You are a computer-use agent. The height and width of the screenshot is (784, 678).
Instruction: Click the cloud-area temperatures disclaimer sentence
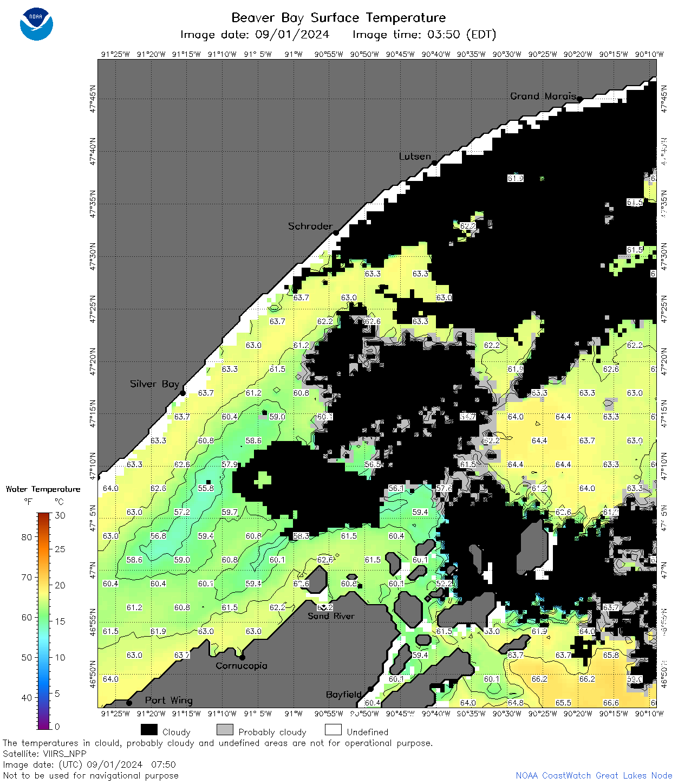coord(218,743)
